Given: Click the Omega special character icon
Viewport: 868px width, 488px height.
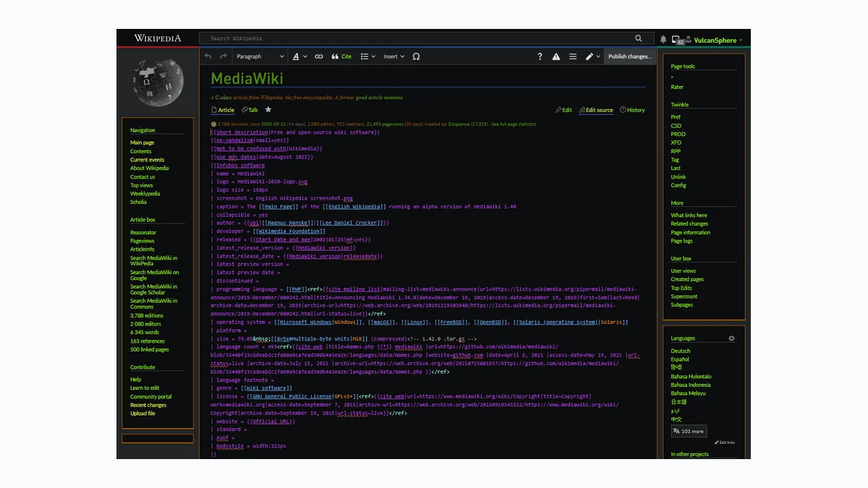Looking at the screenshot, I should pos(416,56).
